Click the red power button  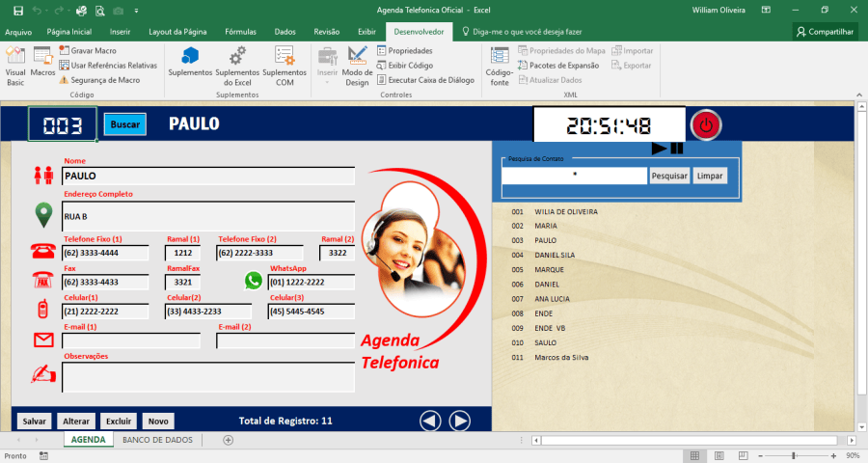pyautogui.click(x=706, y=125)
